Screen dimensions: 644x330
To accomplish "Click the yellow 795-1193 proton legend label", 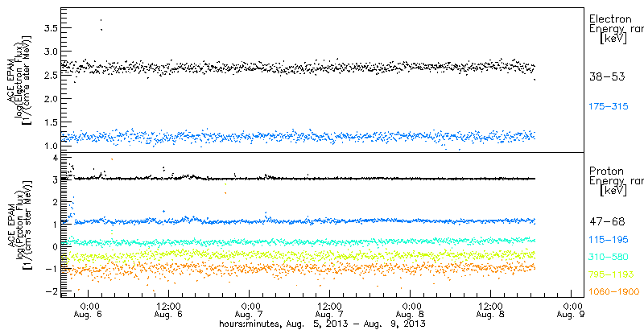I will coord(612,274).
